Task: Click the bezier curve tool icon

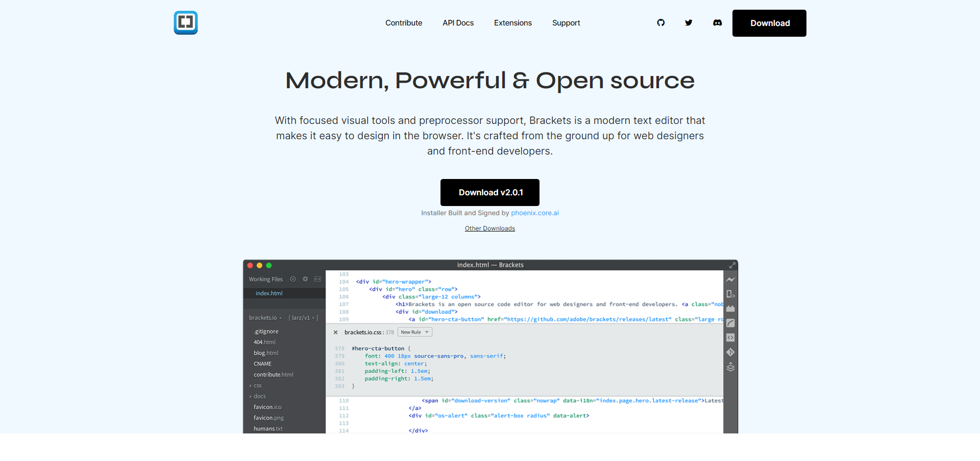Action: point(730,323)
